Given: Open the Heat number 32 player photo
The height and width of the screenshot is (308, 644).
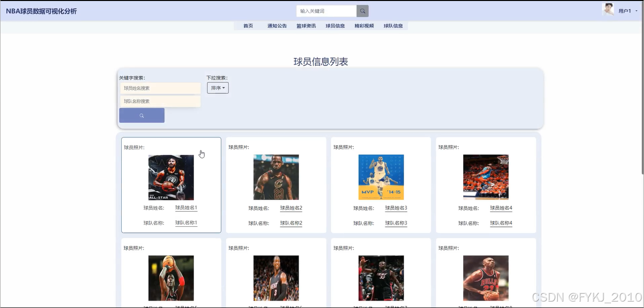Looking at the screenshot, I should [381, 278].
